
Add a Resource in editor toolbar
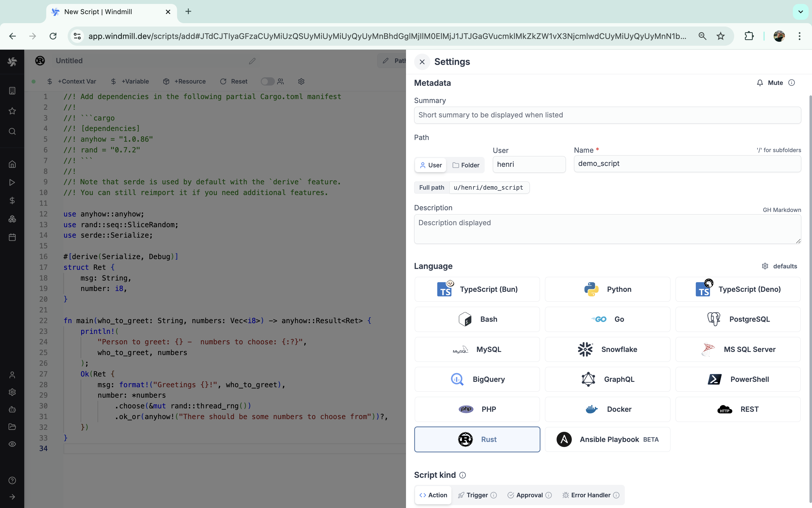[185, 81]
